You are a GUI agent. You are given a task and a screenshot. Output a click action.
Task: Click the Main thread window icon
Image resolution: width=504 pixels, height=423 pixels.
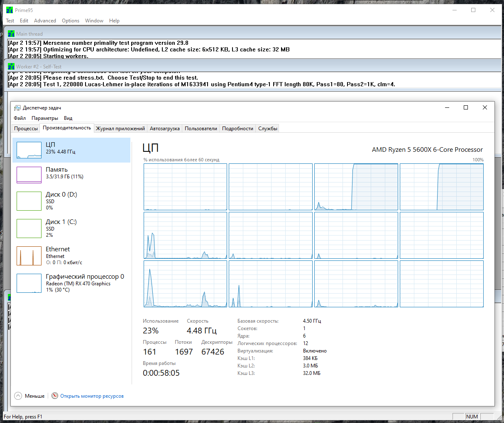pyautogui.click(x=11, y=34)
